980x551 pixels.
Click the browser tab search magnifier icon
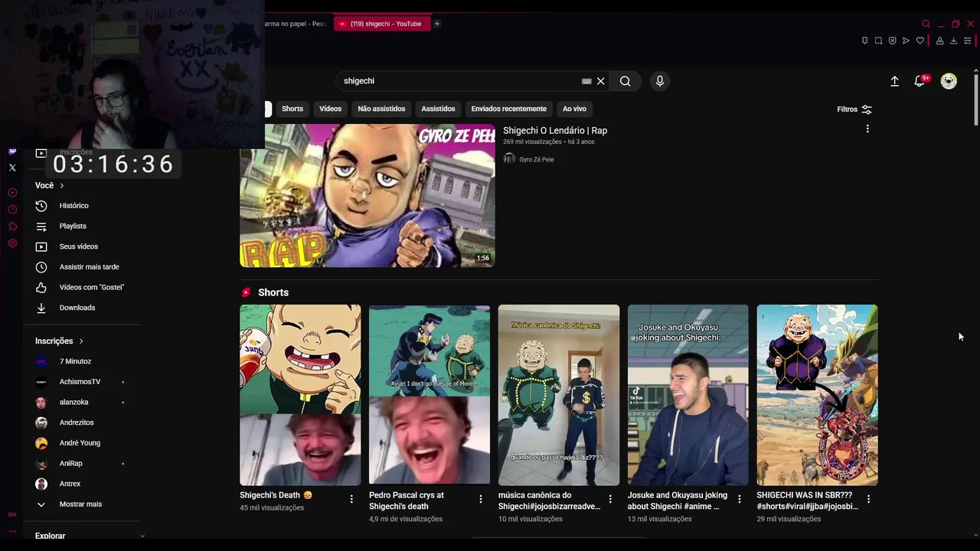926,24
